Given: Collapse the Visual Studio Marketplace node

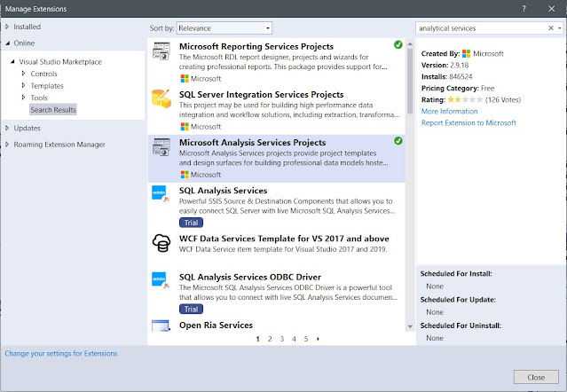Looking at the screenshot, I should pyautogui.click(x=12, y=62).
